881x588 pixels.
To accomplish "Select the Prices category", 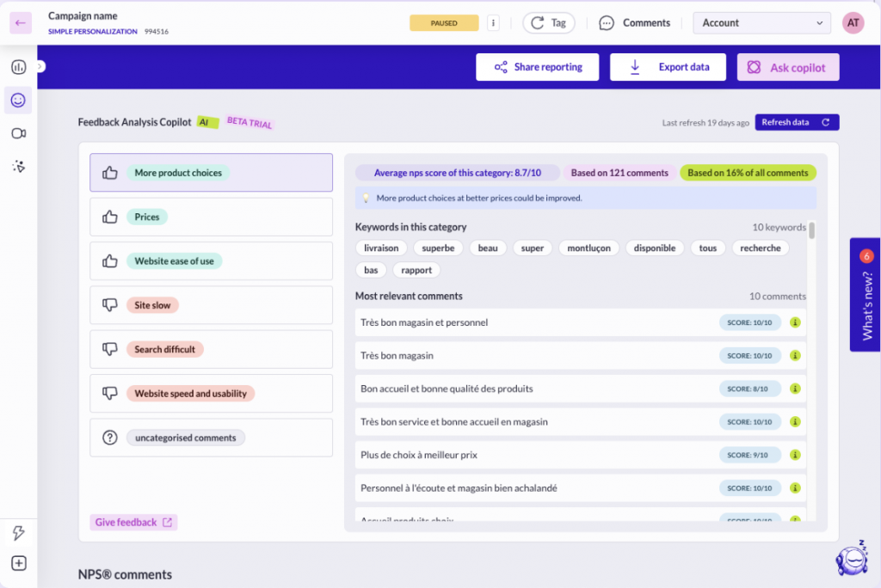I will point(211,217).
